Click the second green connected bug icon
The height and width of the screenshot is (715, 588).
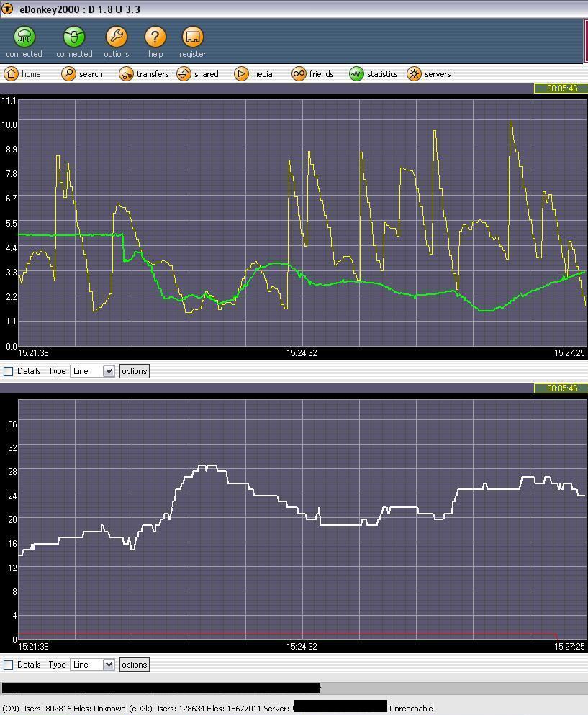[x=74, y=37]
